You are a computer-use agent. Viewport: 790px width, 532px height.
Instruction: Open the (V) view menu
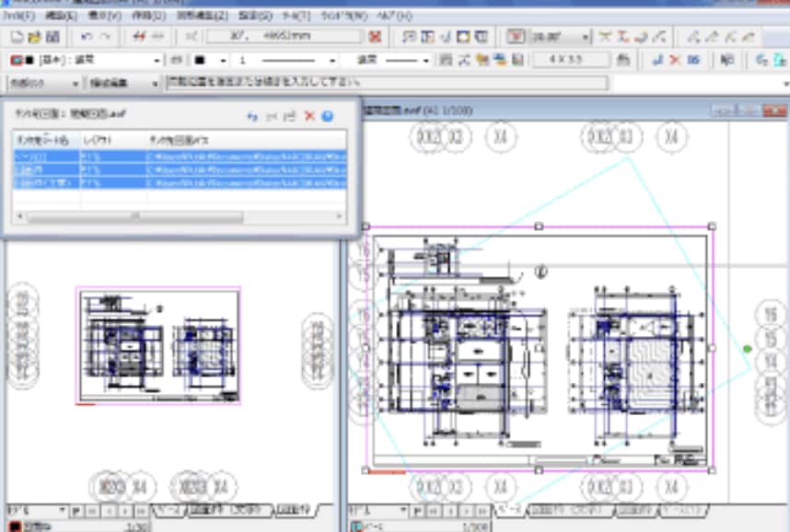tap(105, 16)
